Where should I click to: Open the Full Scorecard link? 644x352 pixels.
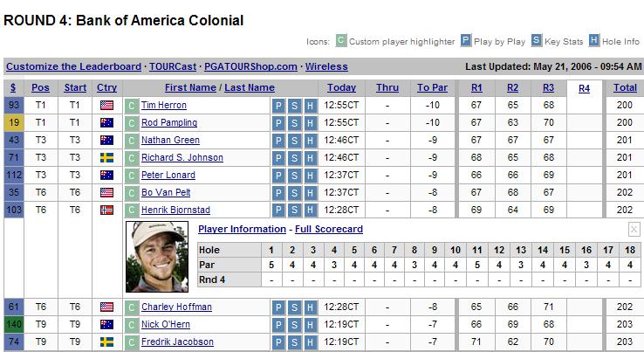coord(329,229)
